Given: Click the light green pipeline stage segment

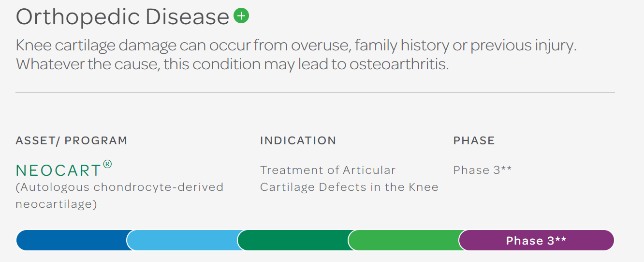Looking at the screenshot, I should [x=404, y=241].
